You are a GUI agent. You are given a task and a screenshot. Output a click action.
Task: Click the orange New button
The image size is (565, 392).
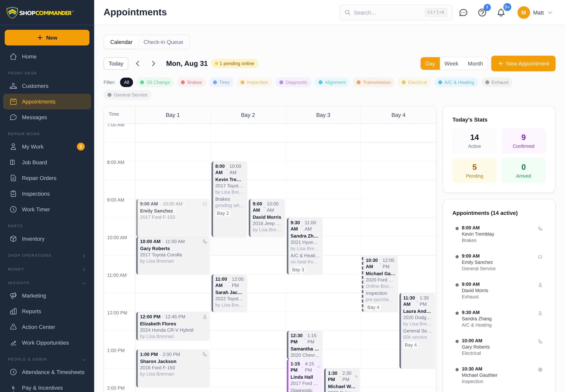[x=47, y=38]
